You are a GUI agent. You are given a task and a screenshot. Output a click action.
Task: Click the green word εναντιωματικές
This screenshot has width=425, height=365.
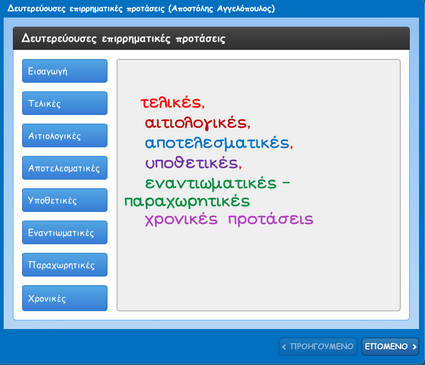pyautogui.click(x=211, y=183)
